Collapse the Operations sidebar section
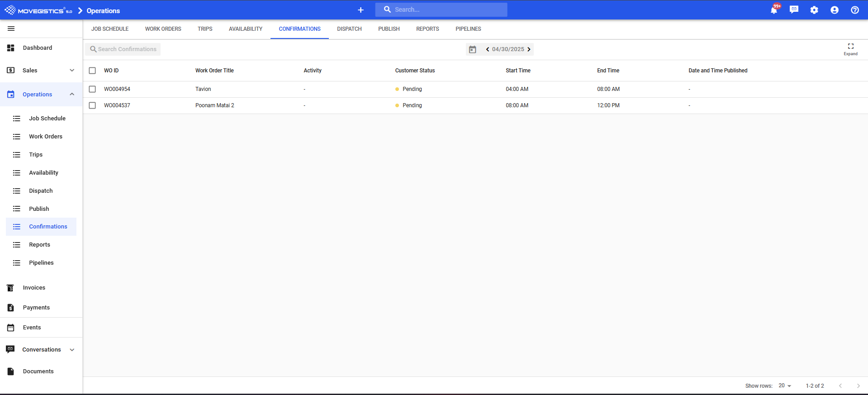The image size is (868, 395). pos(72,94)
